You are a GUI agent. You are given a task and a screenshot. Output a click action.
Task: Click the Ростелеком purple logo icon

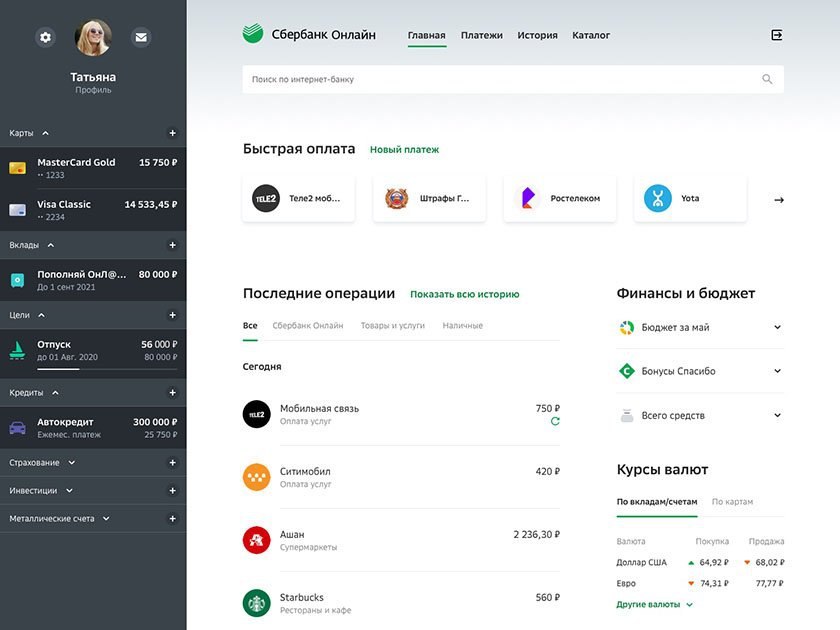click(528, 198)
